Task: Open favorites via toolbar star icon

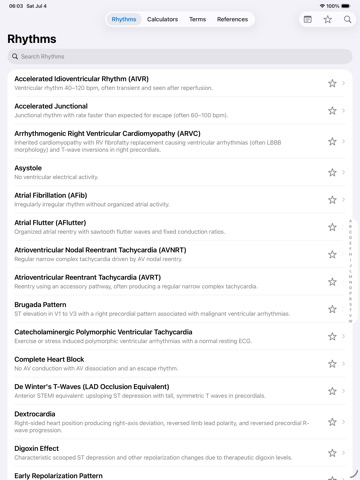Action: pyautogui.click(x=328, y=19)
